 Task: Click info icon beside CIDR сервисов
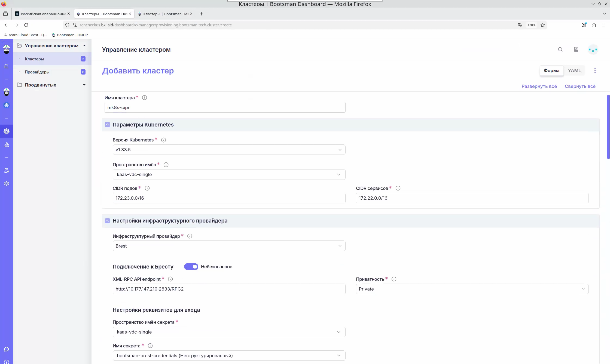[398, 188]
